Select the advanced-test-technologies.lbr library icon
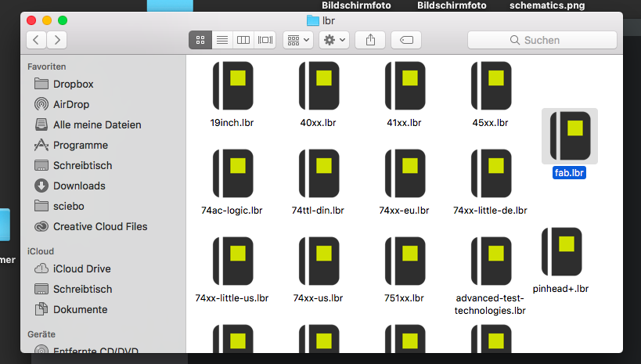This screenshot has height=364, width=641. 491,261
